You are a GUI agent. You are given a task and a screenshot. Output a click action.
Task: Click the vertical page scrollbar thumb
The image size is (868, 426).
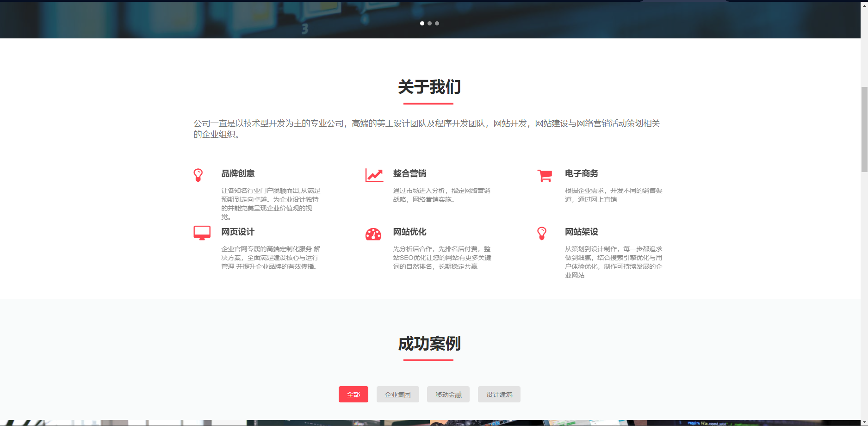(864, 130)
